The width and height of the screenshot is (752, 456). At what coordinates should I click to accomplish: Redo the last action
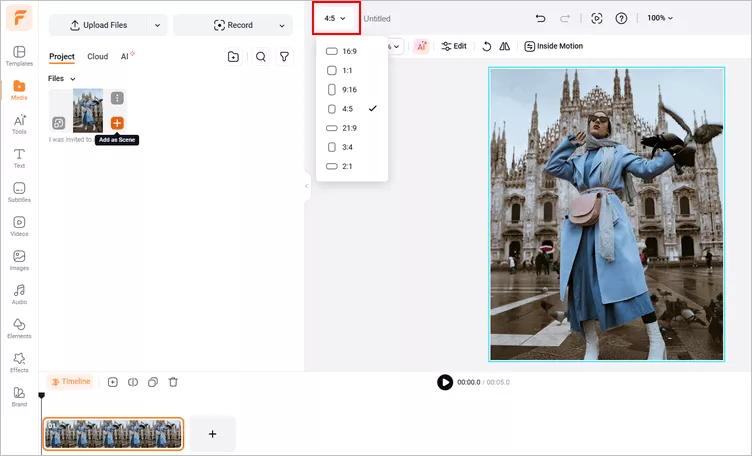click(x=565, y=18)
